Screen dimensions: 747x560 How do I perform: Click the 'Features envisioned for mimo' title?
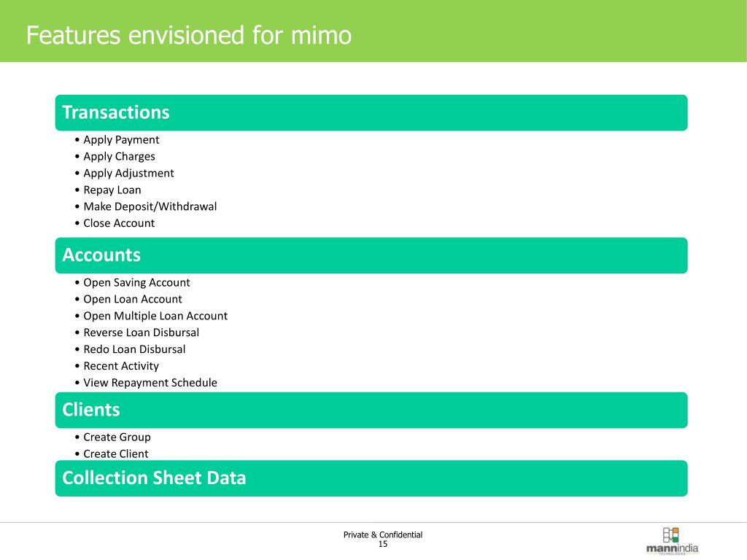189,35
